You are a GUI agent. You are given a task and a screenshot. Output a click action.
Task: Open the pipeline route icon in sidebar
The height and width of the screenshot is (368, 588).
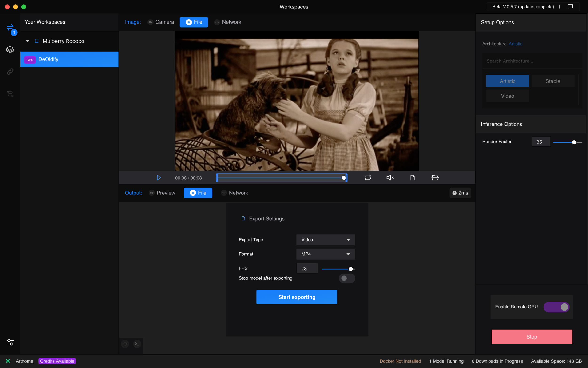tap(10, 94)
